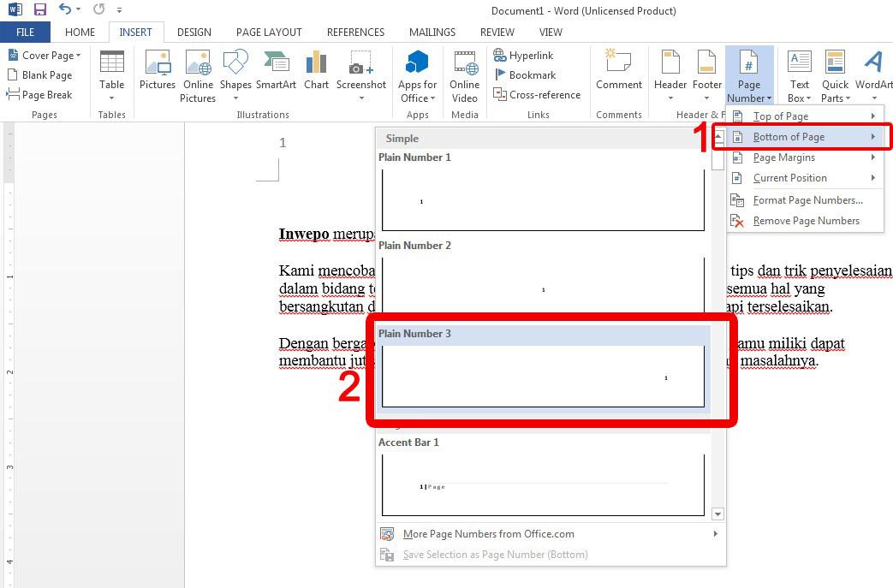Click Save Selection as Page Number

551,555
